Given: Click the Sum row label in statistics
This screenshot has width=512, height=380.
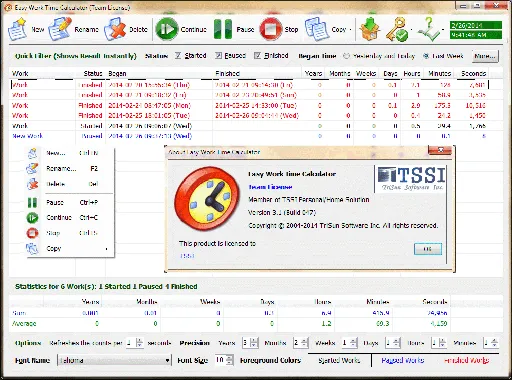Looking at the screenshot, I should click(19, 313).
